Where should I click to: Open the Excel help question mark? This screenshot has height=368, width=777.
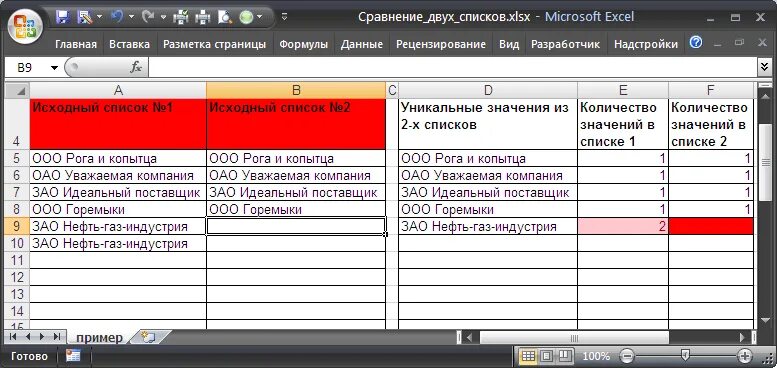pyautogui.click(x=696, y=43)
